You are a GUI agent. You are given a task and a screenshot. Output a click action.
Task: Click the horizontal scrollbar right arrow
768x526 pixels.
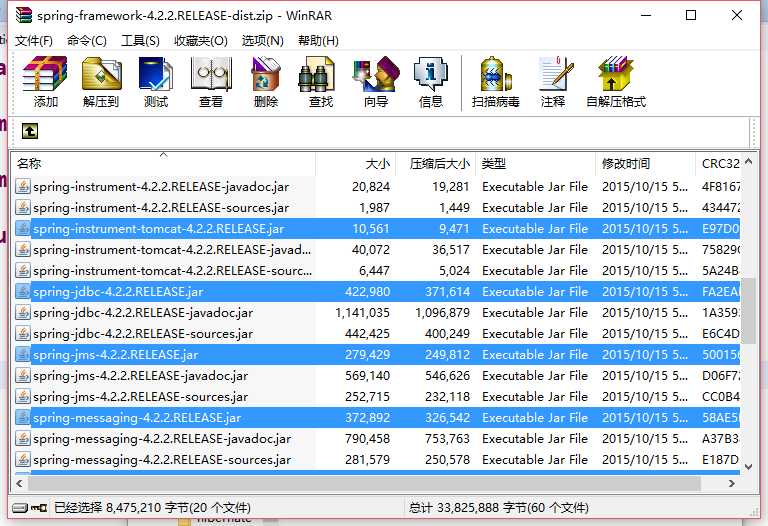point(732,483)
